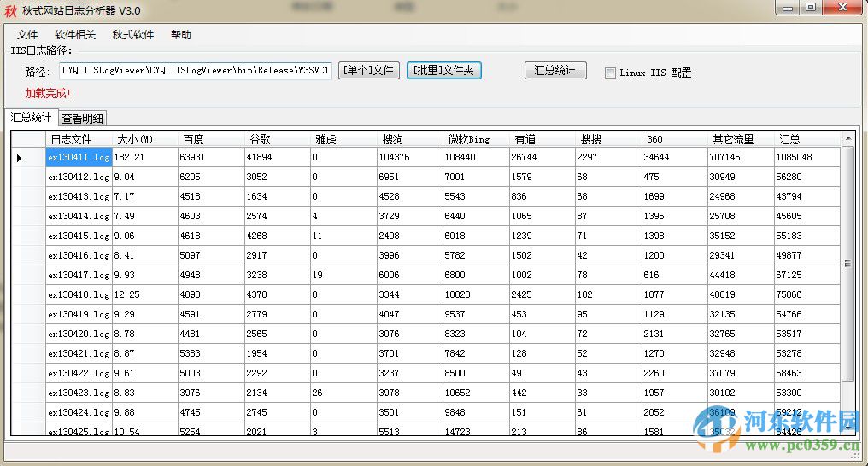Image resolution: width=868 pixels, height=466 pixels.
Task: Click the red 秋 application icon in title bar
Action: [10, 10]
